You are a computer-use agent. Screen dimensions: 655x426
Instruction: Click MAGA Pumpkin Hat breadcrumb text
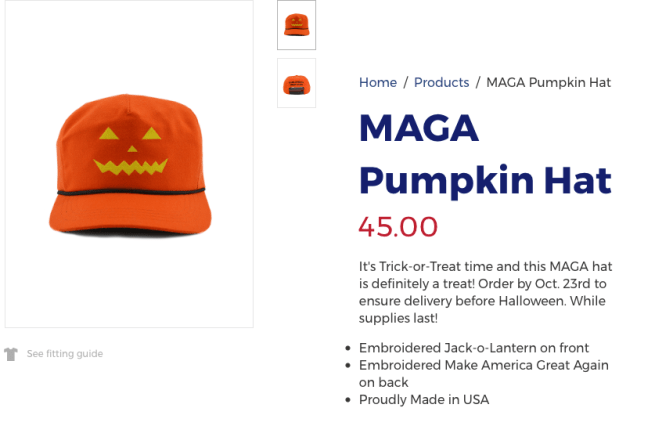(548, 82)
